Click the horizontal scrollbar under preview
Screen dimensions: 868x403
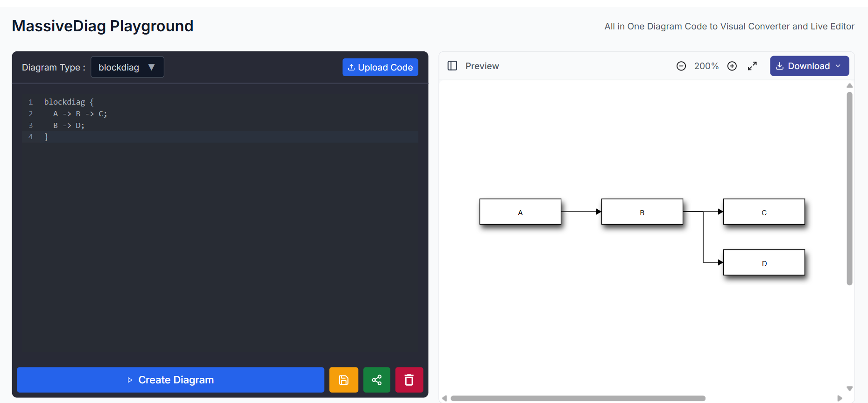pyautogui.click(x=578, y=398)
